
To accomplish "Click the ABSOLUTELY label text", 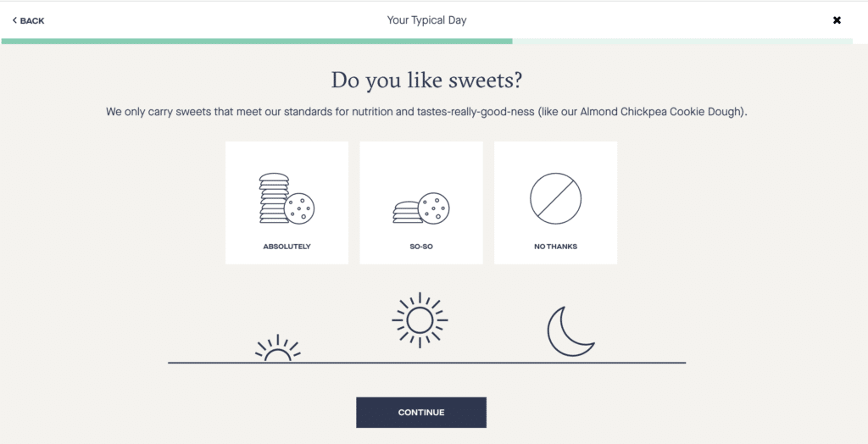I will coord(287,247).
